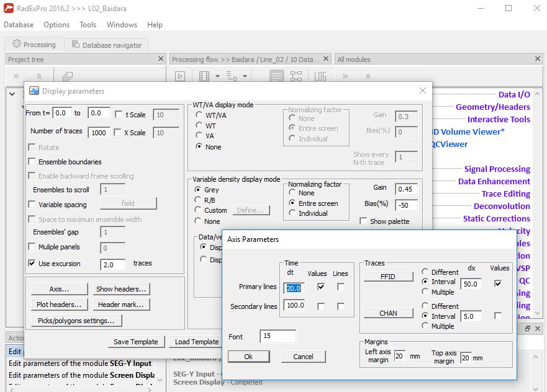Image resolution: width=547 pixels, height=392 pixels.
Task: Open dropdown arrow beside the tree-layout icon
Action: click(x=245, y=76)
